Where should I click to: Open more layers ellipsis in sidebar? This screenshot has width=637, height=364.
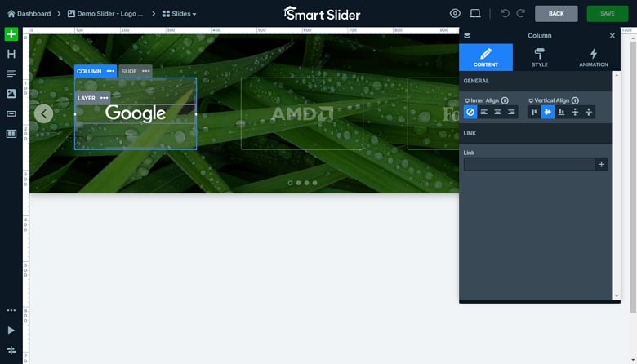tap(11, 310)
